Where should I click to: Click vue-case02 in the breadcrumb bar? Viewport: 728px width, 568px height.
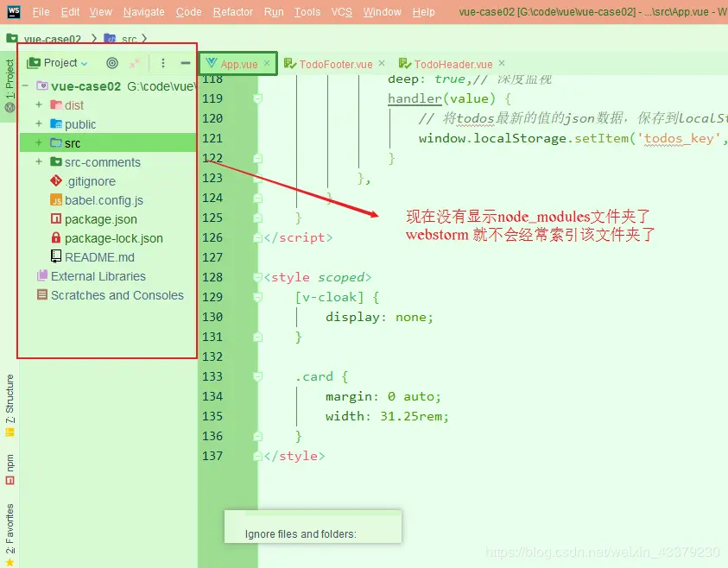point(53,40)
